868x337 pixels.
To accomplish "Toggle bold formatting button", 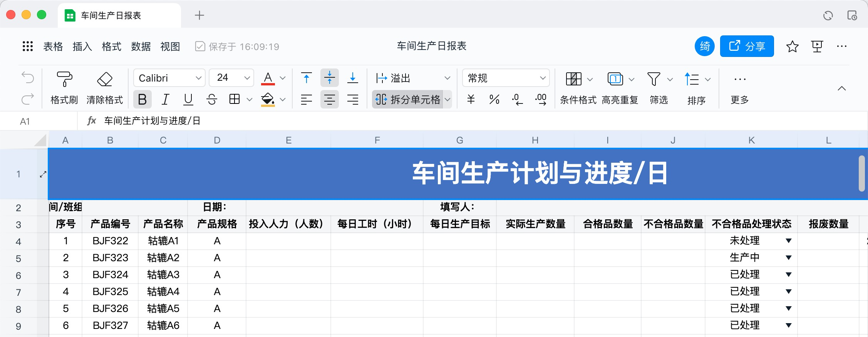I will pos(142,100).
